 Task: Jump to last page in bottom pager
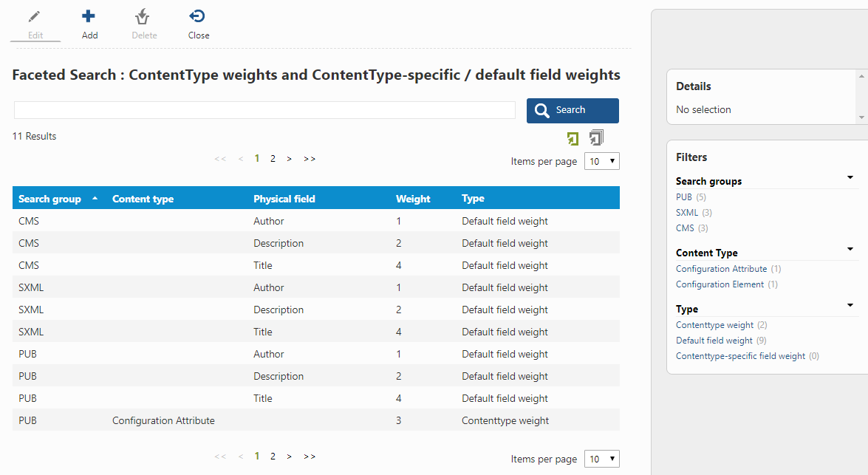310,457
